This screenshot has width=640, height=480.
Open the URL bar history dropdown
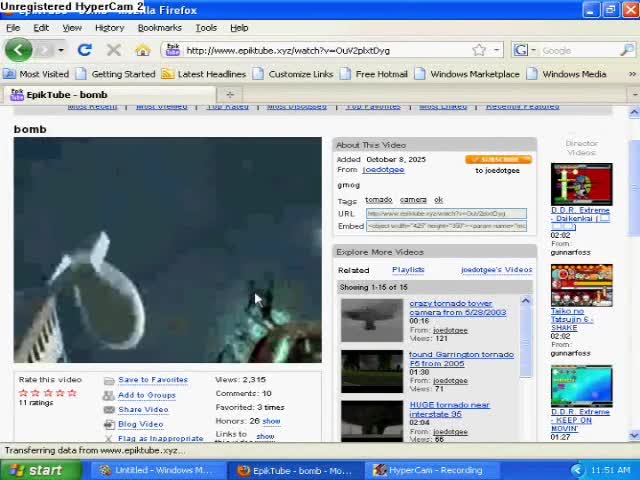pyautogui.click(x=497, y=50)
